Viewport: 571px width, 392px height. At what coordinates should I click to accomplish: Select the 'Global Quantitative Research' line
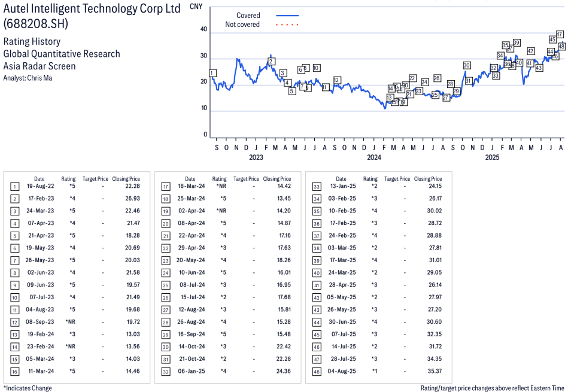click(62, 54)
